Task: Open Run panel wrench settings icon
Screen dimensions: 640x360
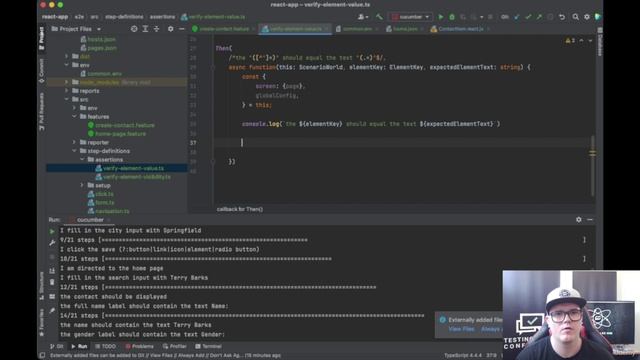Action: point(52,243)
